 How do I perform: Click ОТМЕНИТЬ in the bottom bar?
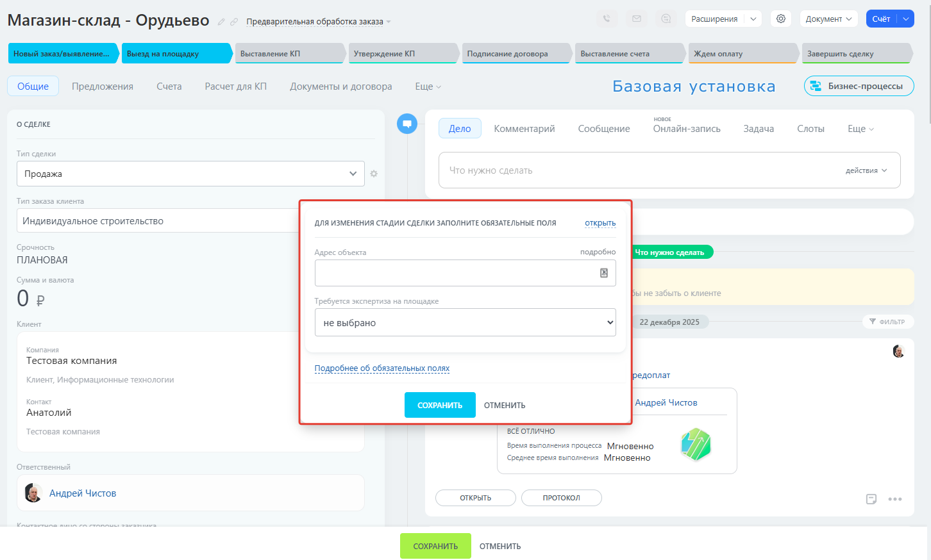point(500,546)
